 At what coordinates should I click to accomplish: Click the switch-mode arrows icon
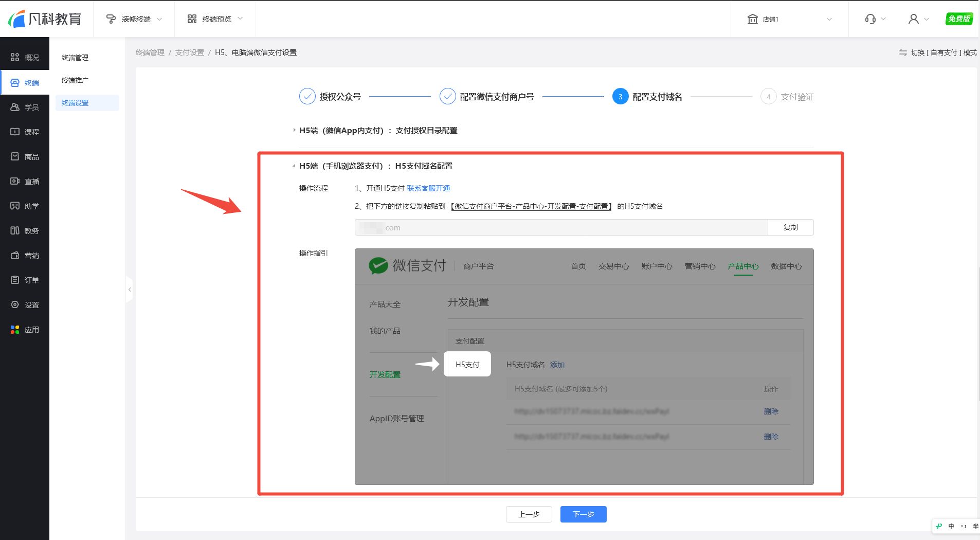(x=903, y=52)
